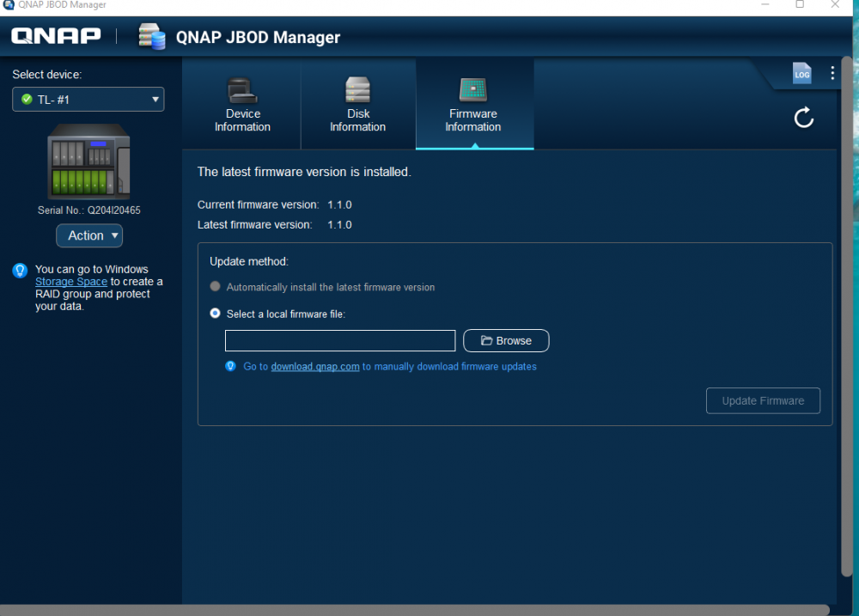859x616 pixels.
Task: Switch to the Device Information tab
Action: click(x=242, y=104)
